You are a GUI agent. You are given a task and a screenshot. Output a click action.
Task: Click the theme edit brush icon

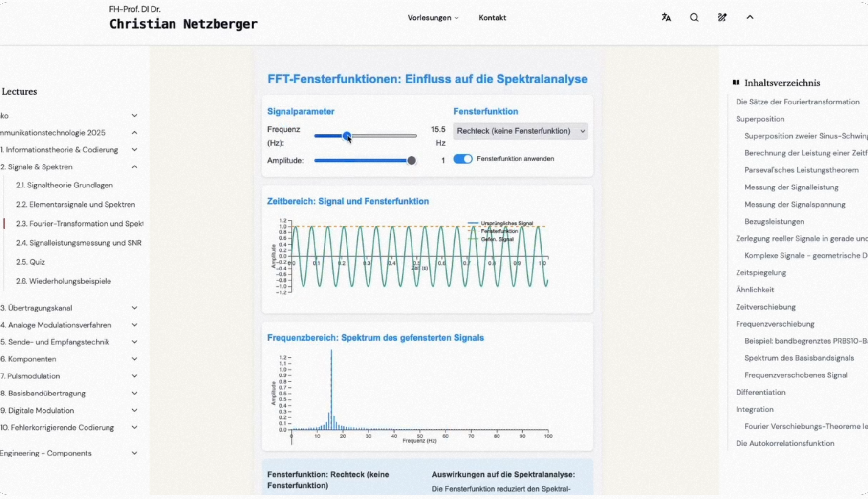click(x=722, y=18)
